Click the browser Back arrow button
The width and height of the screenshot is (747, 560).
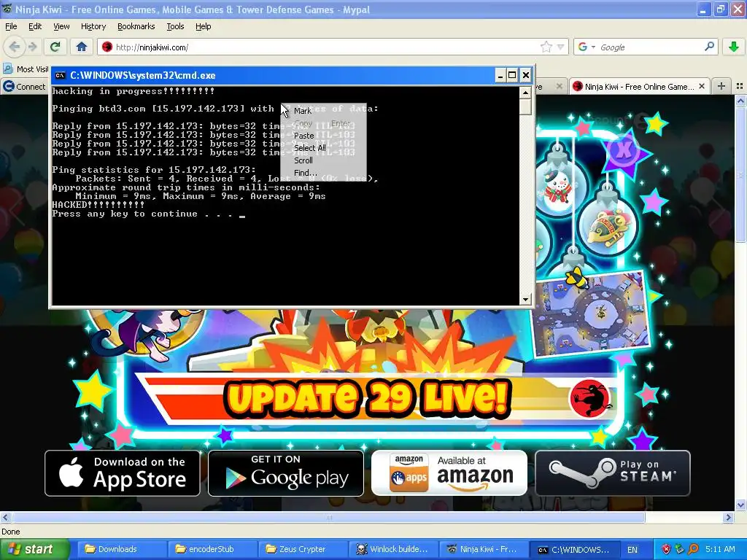(x=15, y=47)
